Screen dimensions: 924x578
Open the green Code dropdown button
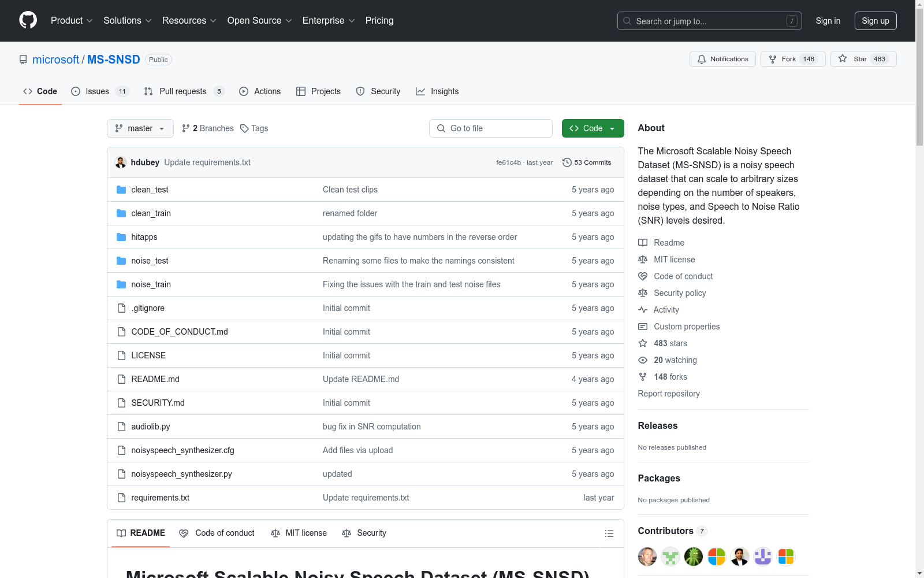click(x=593, y=128)
